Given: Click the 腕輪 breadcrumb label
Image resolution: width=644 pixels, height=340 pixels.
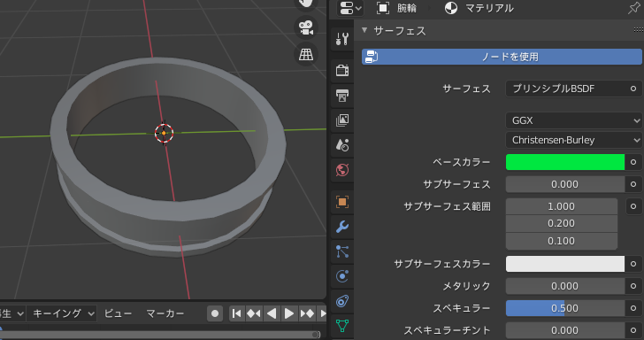Looking at the screenshot, I should pyautogui.click(x=407, y=8).
